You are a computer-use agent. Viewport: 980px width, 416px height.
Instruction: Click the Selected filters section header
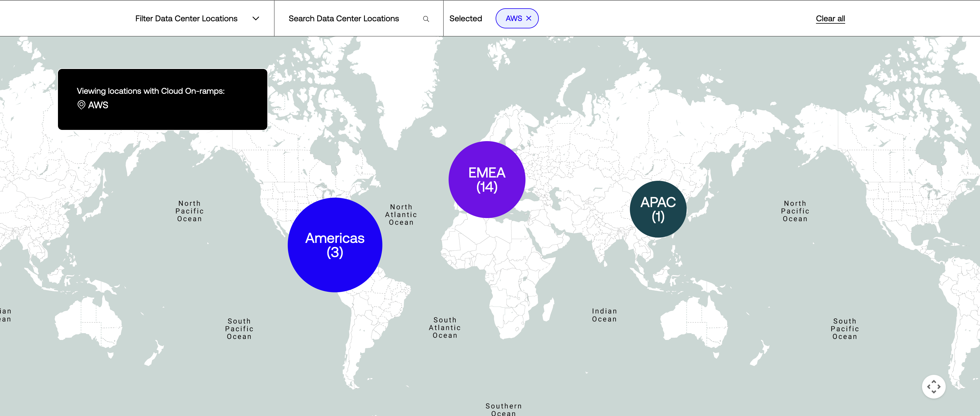click(465, 18)
